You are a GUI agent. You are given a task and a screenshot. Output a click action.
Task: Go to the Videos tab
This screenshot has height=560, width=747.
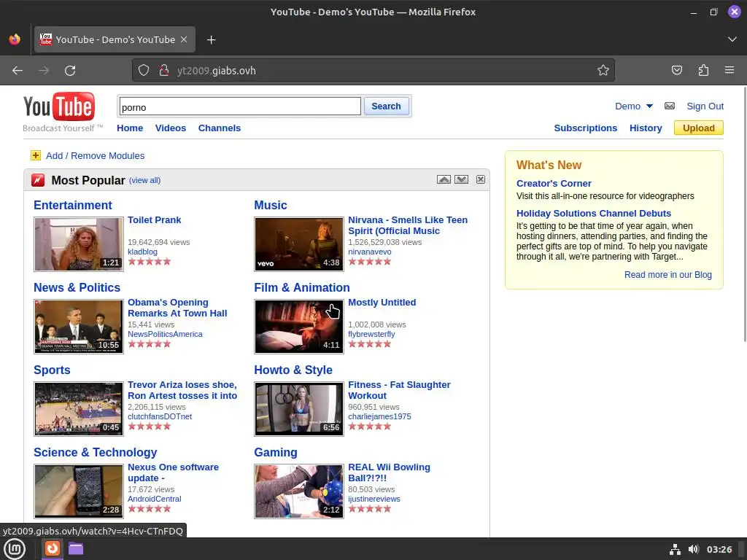(x=171, y=128)
